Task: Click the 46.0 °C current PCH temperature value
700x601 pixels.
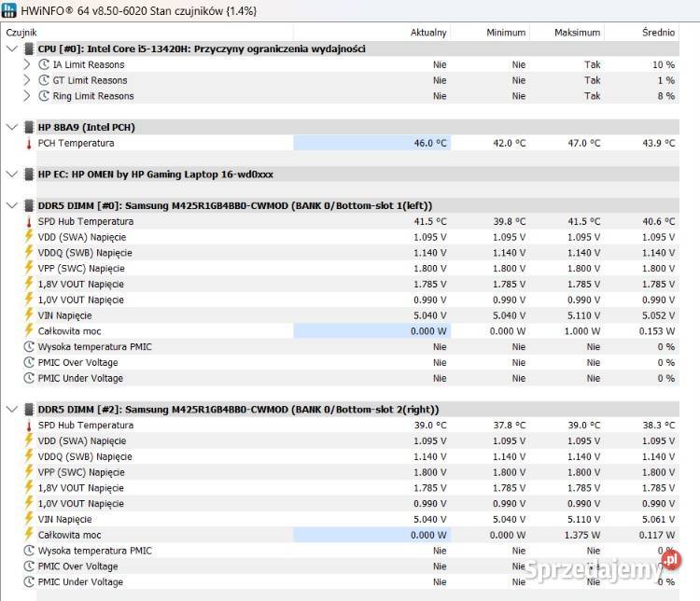Action: coord(430,143)
